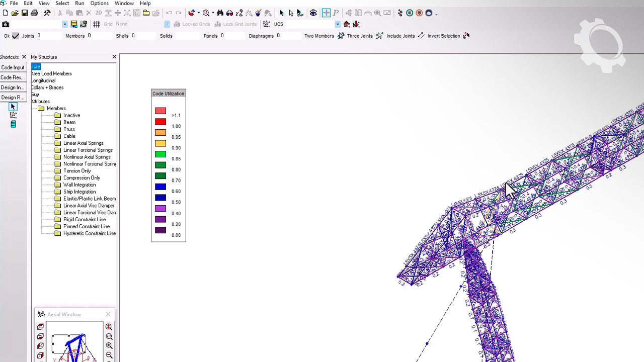Open the Grid None dropdown
The width and height of the screenshot is (644, 362).
click(167, 24)
